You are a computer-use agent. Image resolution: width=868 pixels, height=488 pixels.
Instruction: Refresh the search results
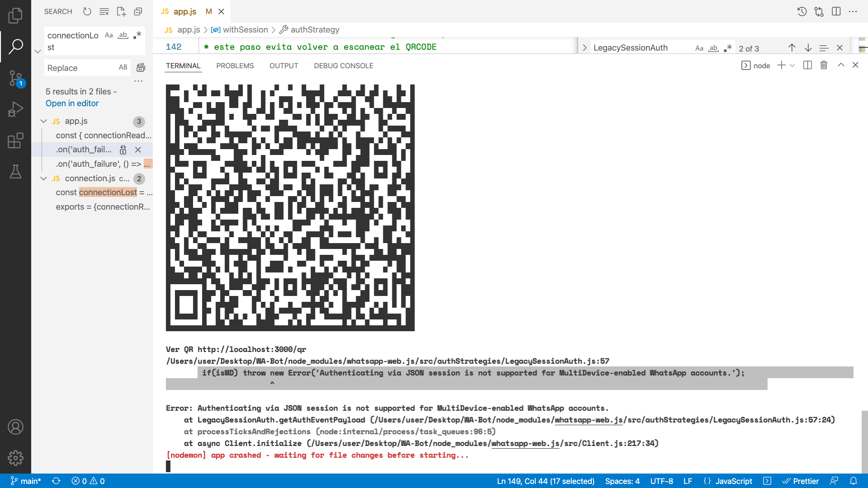[87, 12]
